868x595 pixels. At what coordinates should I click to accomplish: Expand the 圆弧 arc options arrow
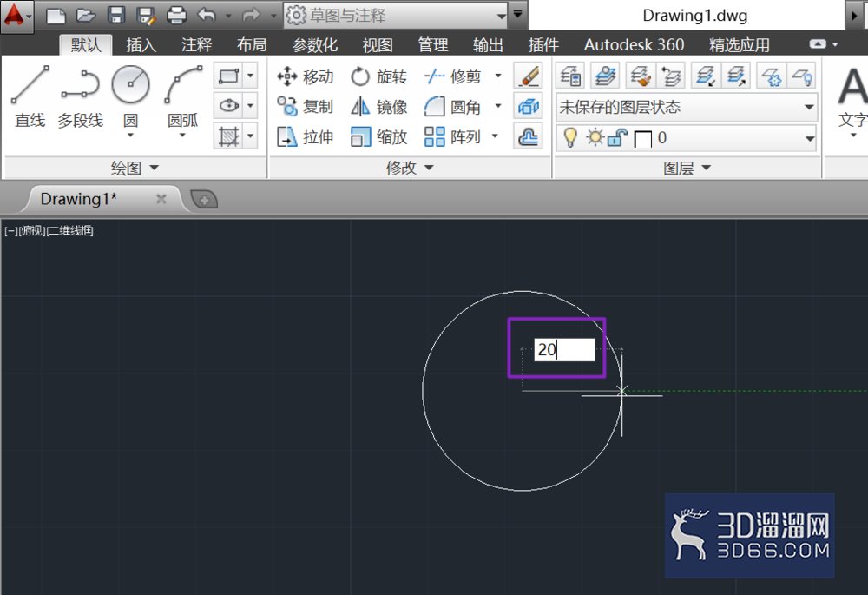tap(182, 135)
